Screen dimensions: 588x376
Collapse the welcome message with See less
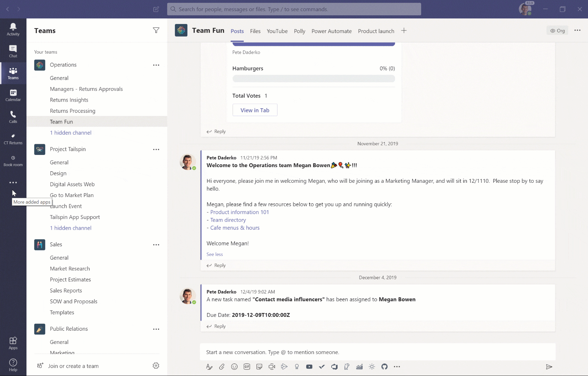coord(215,254)
